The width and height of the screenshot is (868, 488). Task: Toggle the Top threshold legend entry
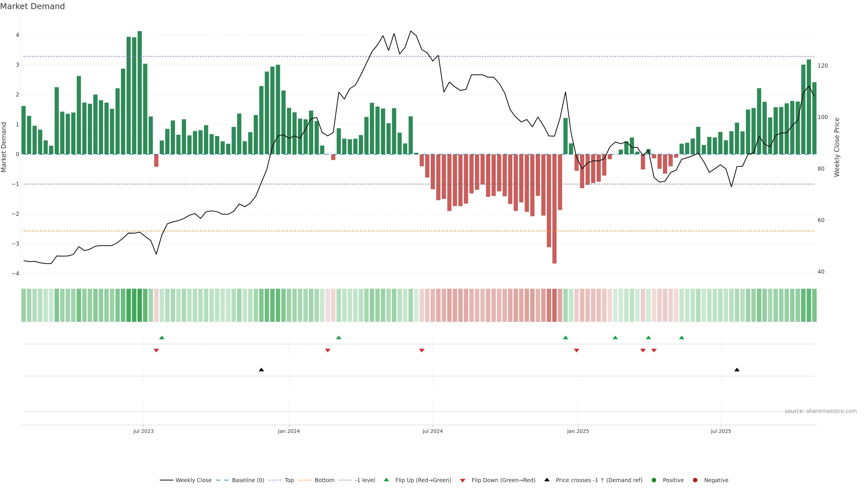coord(289,480)
